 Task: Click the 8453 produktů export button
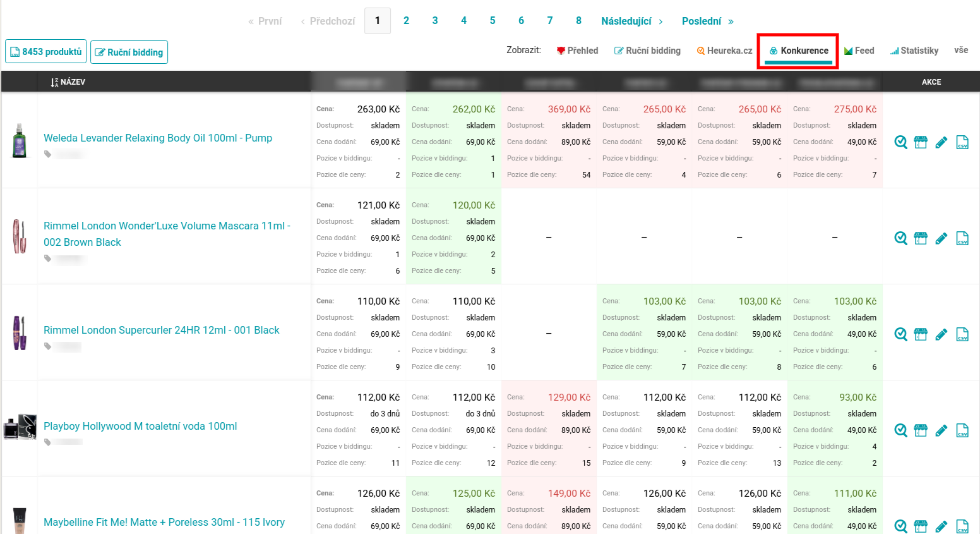point(46,52)
